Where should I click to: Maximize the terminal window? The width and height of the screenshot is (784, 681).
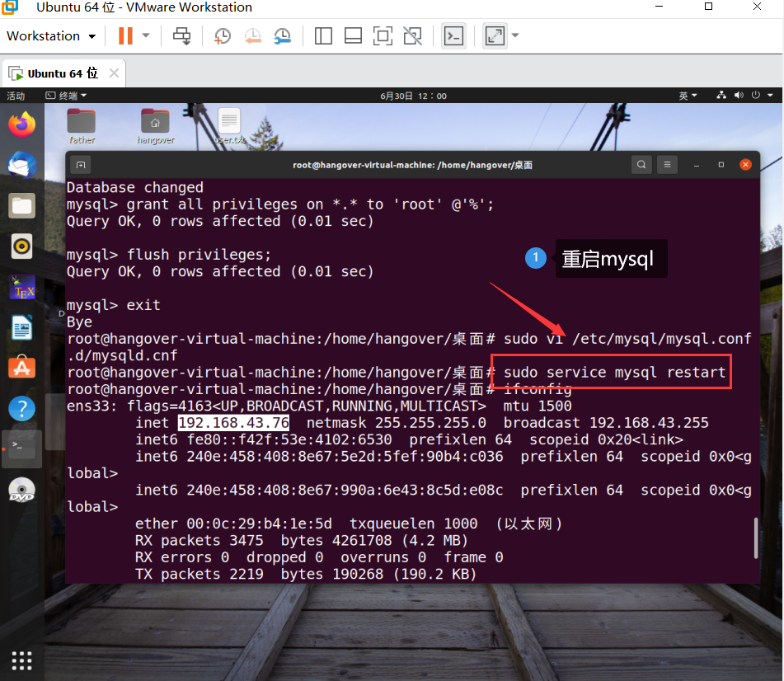coord(721,165)
